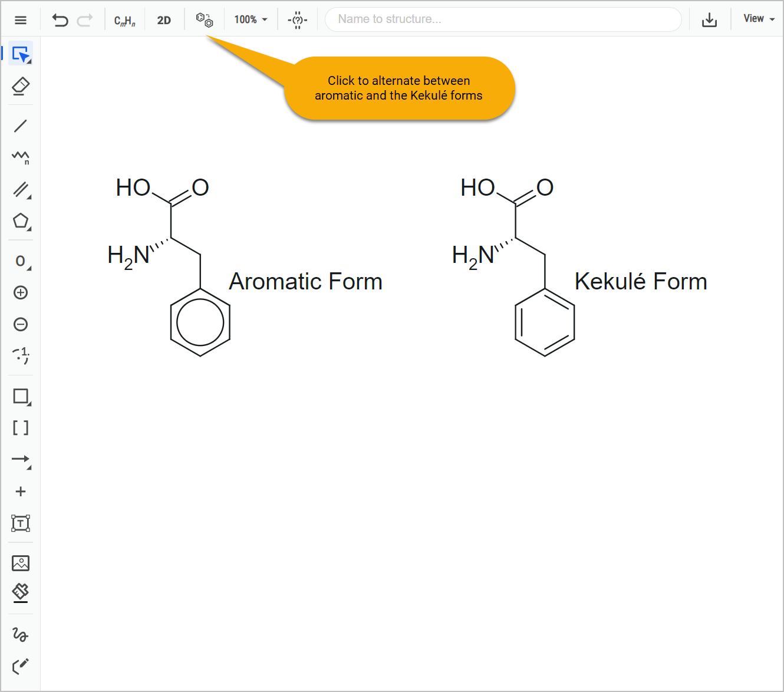Redo the last undone action
This screenshot has width=784, height=692.
[85, 20]
